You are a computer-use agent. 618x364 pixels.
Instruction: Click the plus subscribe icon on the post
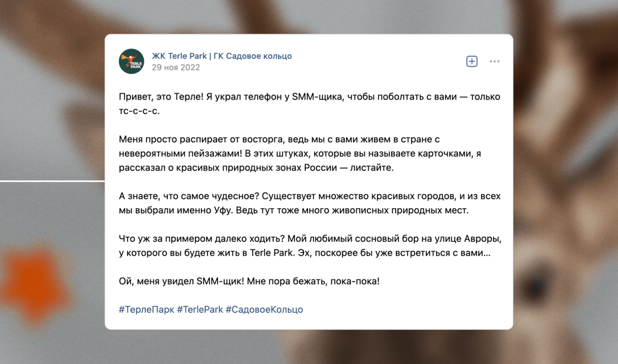(x=472, y=61)
